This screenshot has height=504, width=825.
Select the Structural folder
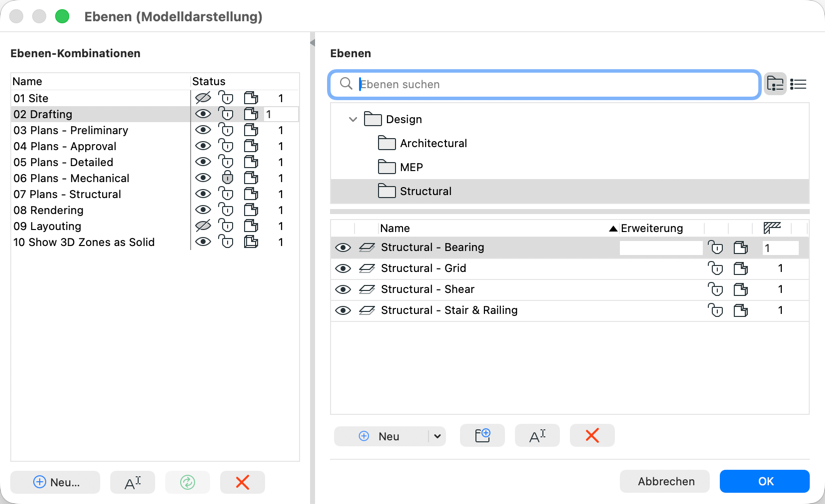[570, 191]
